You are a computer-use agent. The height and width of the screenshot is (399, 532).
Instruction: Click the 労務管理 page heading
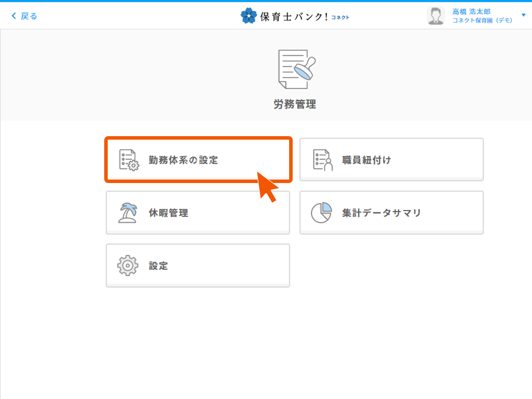click(295, 104)
